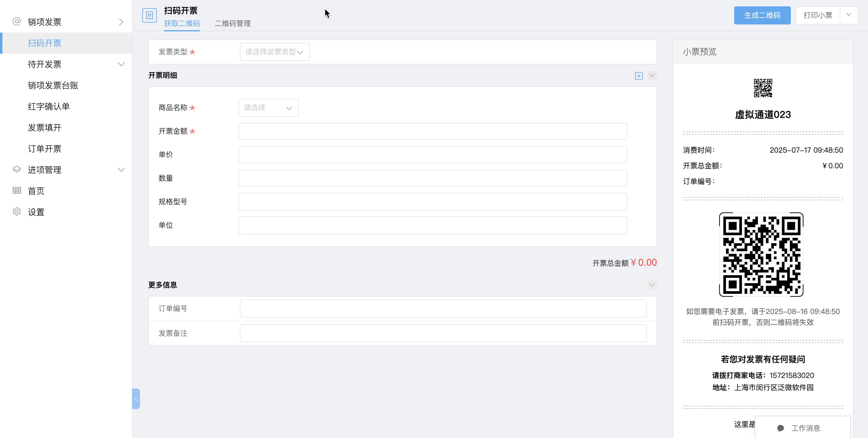
Task: Click the 2025-07-17 09:48:50 消费时间 value
Action: 806,150
